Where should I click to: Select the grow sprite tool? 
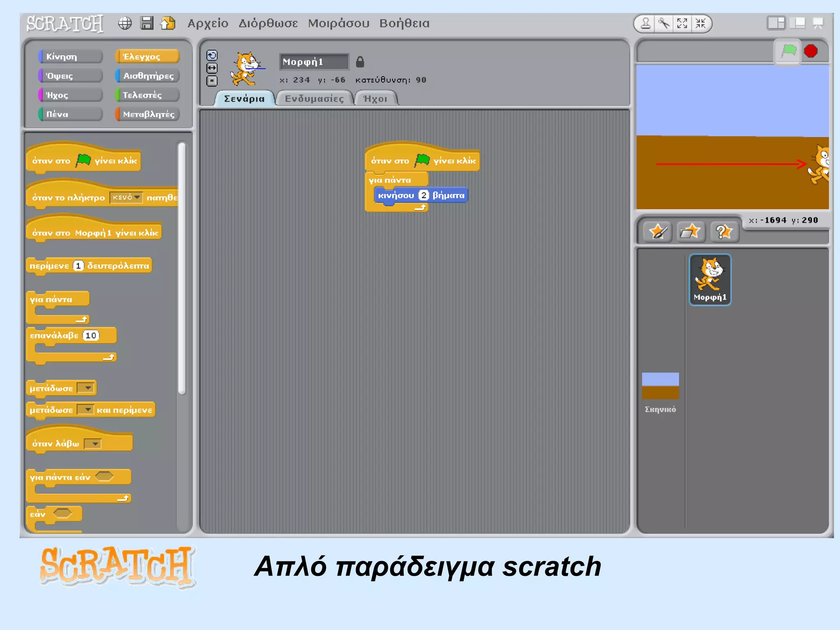coord(682,24)
